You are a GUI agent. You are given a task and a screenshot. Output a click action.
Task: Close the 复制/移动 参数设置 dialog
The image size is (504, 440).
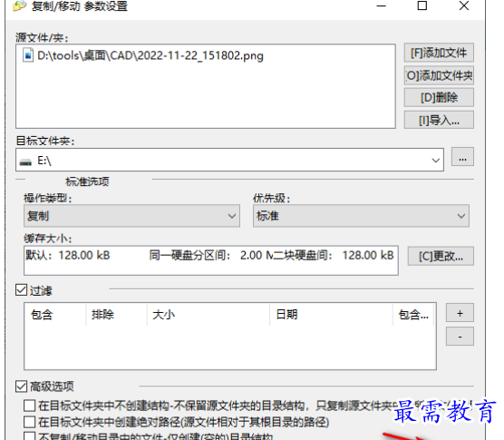point(464,5)
